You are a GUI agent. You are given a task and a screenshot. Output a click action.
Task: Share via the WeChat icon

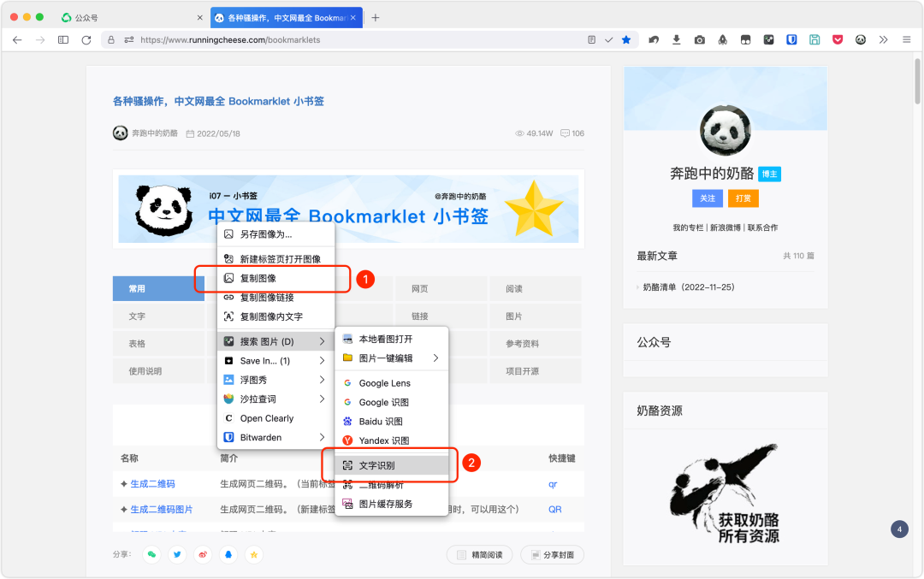point(152,555)
